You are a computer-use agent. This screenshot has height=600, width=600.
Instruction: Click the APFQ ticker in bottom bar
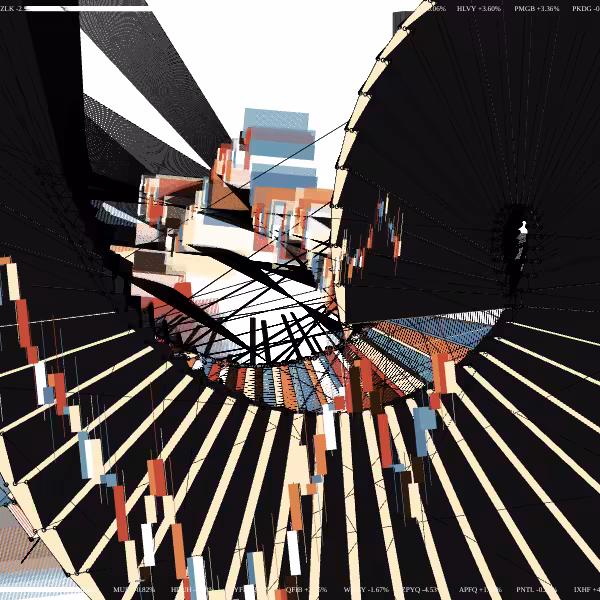click(480, 590)
